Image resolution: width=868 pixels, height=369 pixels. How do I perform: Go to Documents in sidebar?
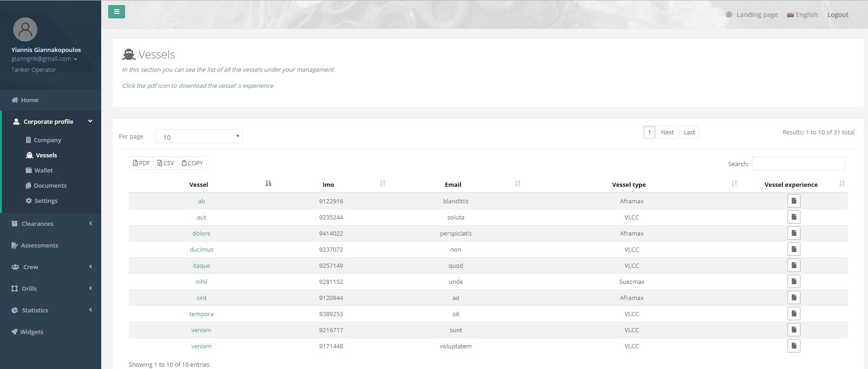[50, 185]
